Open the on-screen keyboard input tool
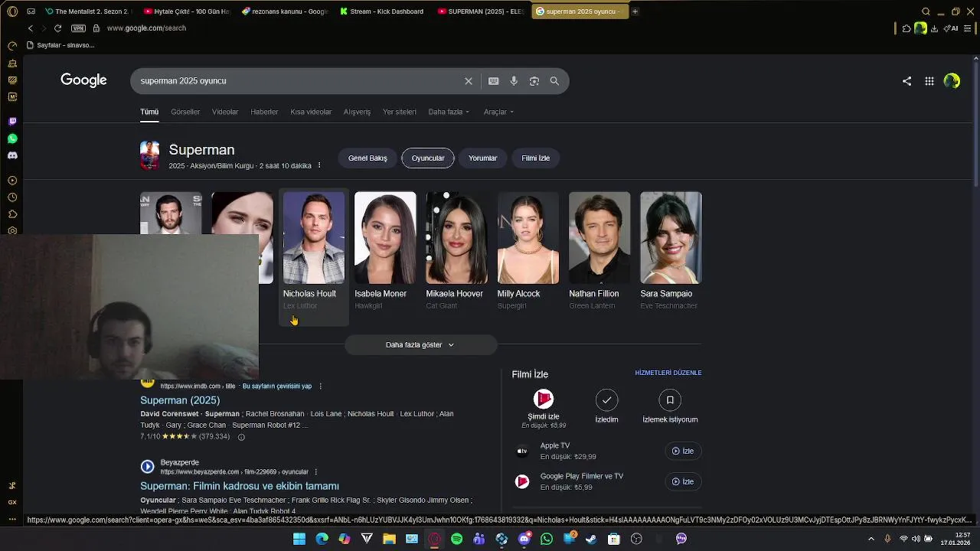The image size is (980, 551). (x=494, y=81)
